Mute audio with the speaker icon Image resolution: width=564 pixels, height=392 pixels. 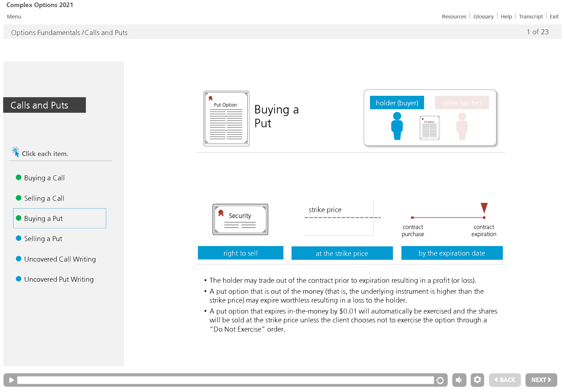tap(459, 380)
